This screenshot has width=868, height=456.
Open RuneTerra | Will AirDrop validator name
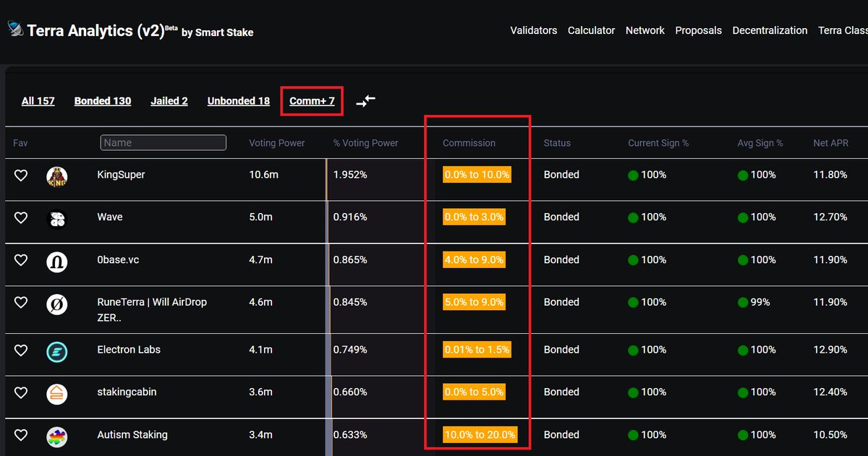[x=152, y=309]
